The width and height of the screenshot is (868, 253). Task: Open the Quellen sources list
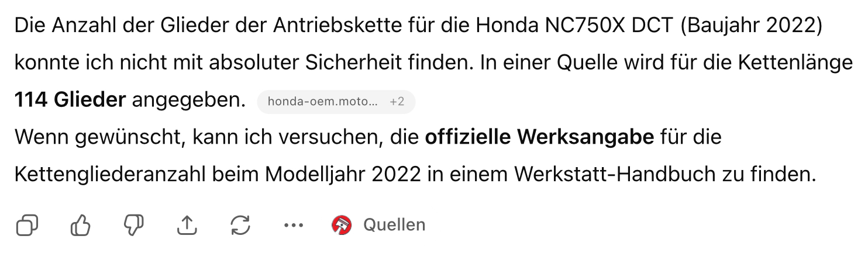(394, 225)
